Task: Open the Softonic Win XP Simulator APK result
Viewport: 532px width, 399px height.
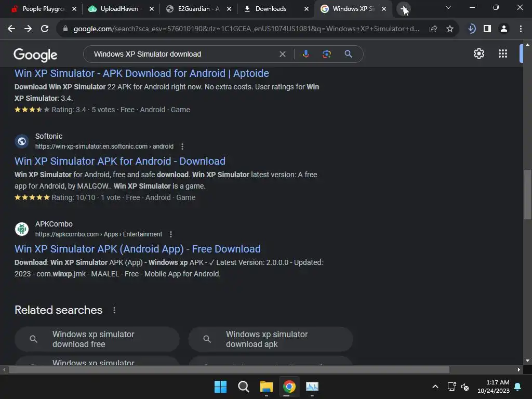Action: 120,161
